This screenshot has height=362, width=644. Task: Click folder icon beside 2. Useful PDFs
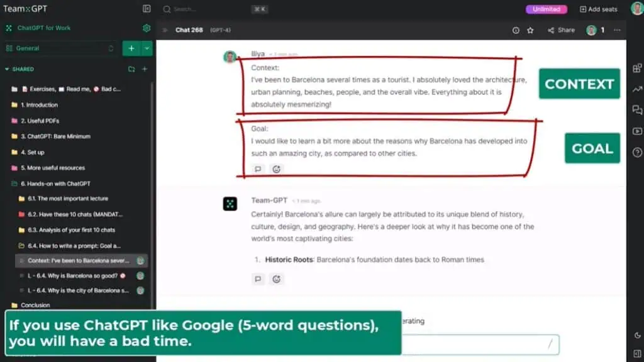14,121
